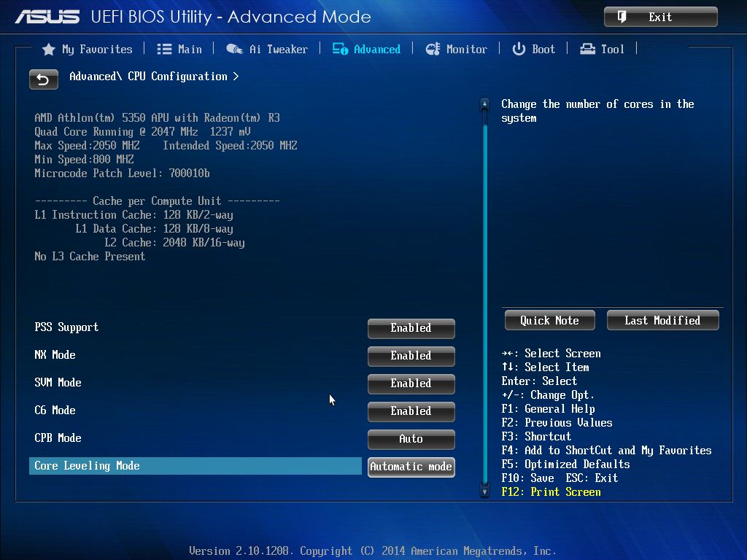Click the AMD Athlon 5350 APU line
The height and width of the screenshot is (560, 747).
tap(158, 117)
